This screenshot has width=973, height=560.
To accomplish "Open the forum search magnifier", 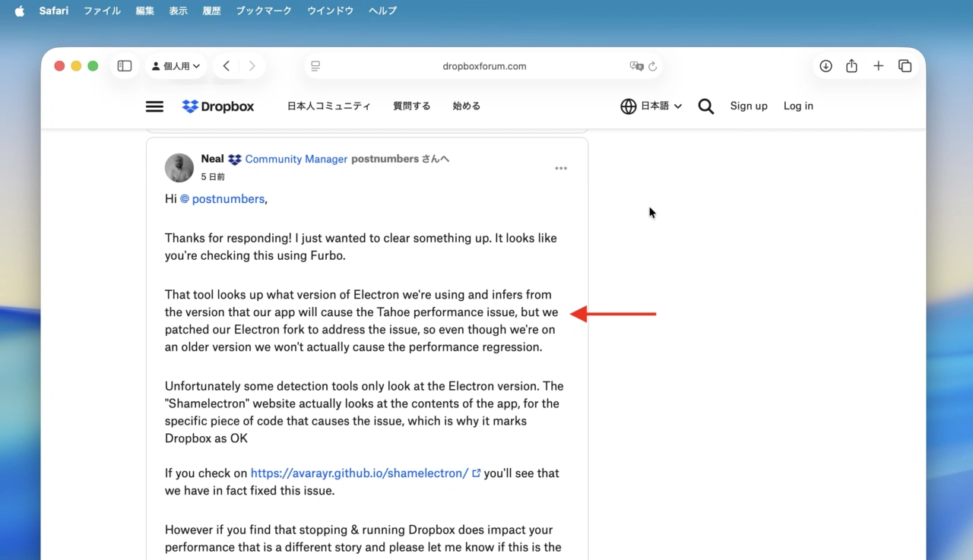I will click(x=705, y=106).
